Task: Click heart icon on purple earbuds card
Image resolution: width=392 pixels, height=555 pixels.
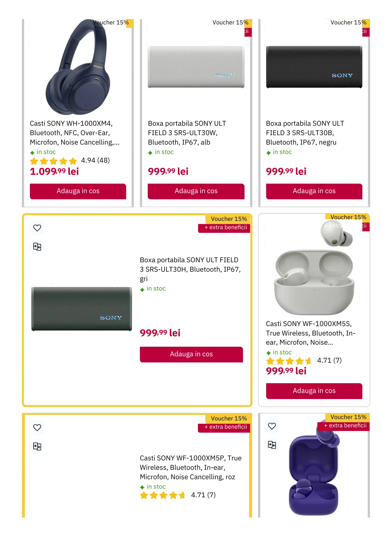Action: 272,426
